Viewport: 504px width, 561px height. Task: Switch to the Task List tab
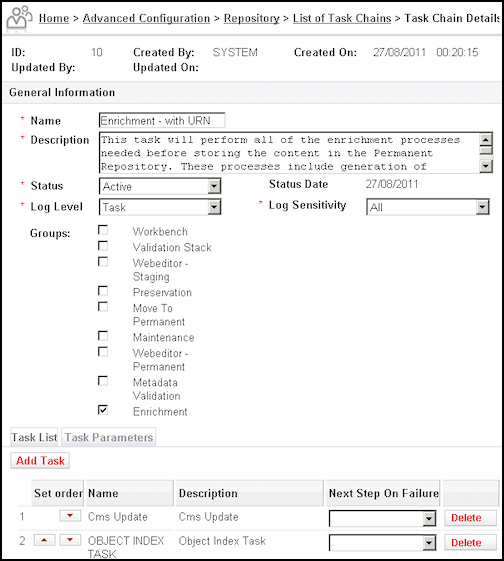point(34,437)
